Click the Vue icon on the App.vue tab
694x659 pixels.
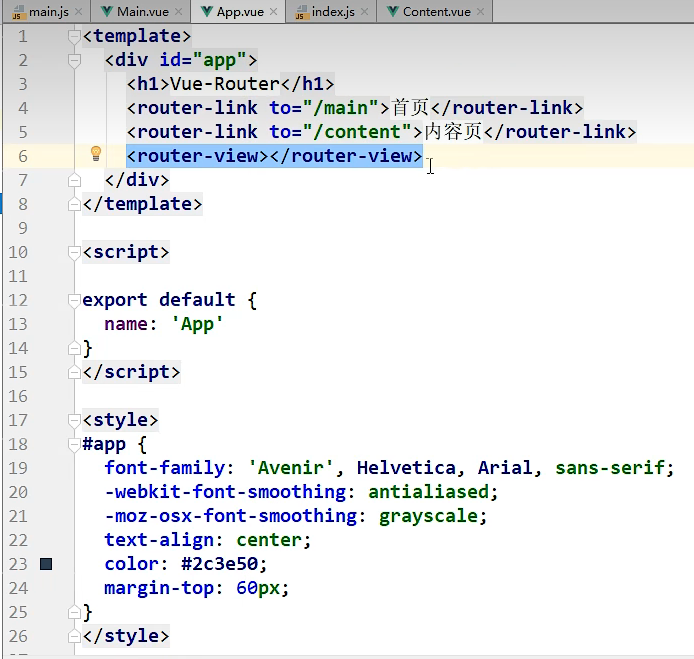[x=206, y=12]
